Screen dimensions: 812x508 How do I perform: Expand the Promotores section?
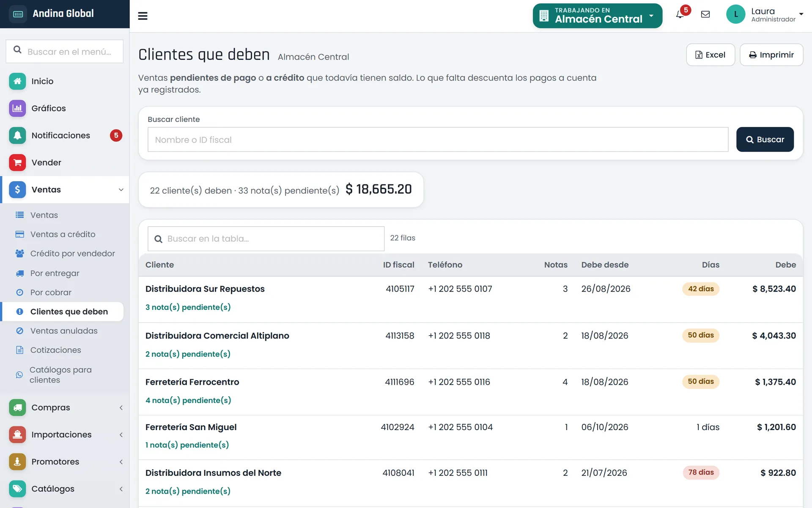point(65,462)
